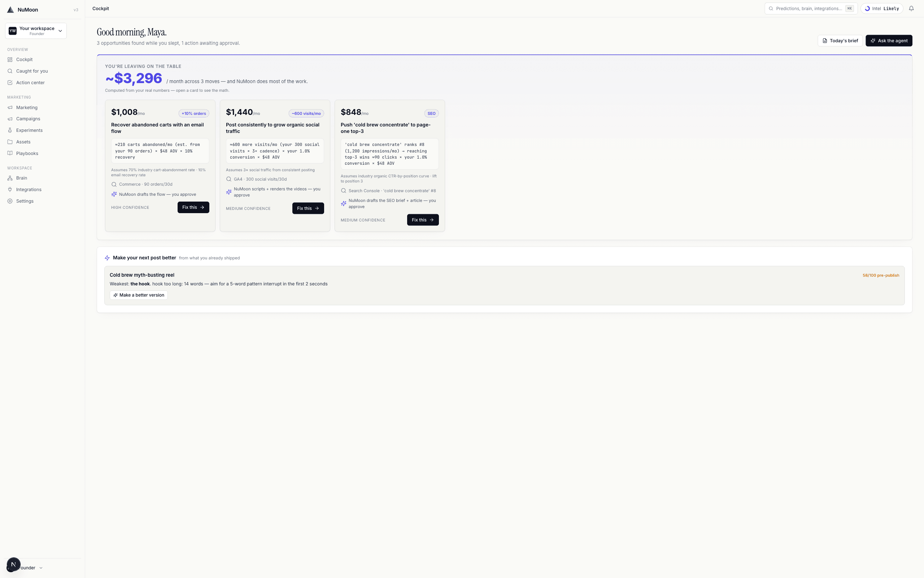The image size is (924, 578).
Task: Click the 'cold brew concentrate' ranks #8 formula box
Action: [x=389, y=154]
